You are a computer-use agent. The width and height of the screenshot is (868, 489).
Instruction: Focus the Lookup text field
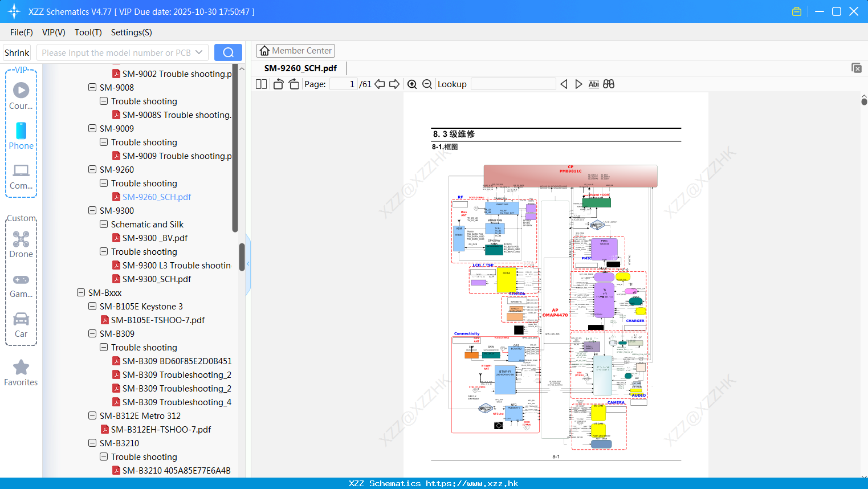click(514, 84)
